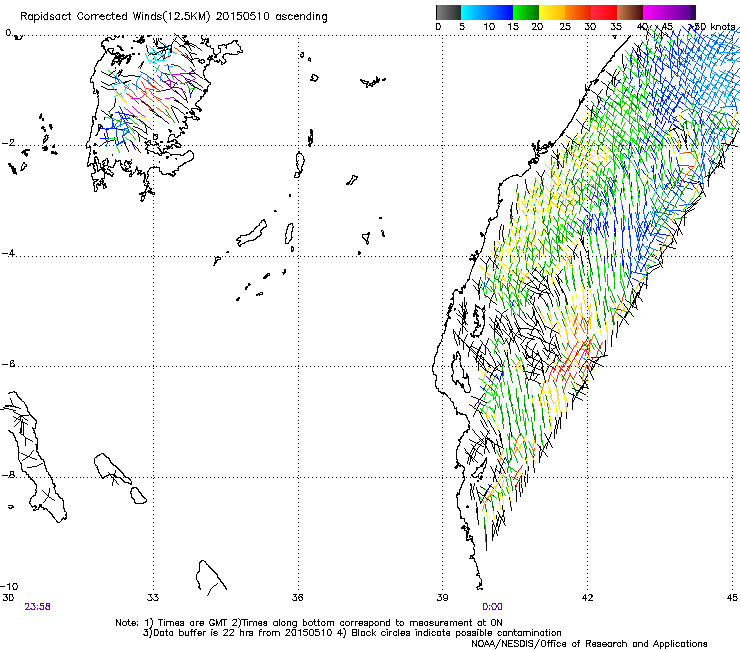Click the magenta 40-45 knots legend segment
Screen dimensions: 740x650
coord(656,12)
